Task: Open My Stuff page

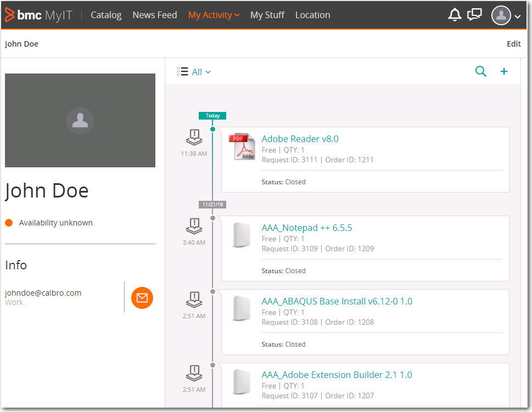Action: click(267, 15)
